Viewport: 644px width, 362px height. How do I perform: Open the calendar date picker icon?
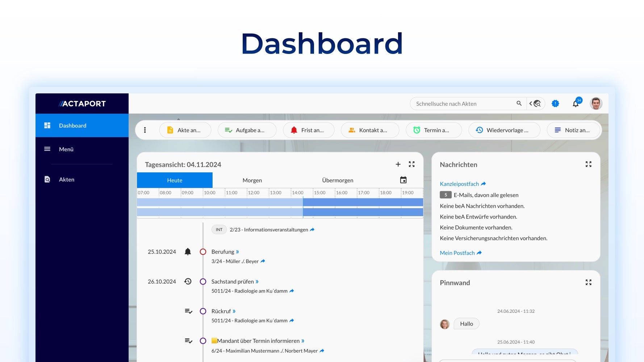click(x=403, y=180)
